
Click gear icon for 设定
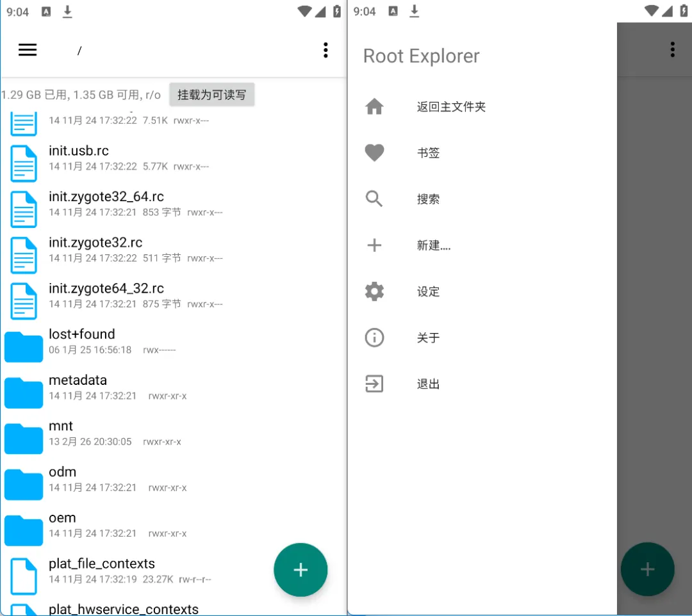[374, 291]
